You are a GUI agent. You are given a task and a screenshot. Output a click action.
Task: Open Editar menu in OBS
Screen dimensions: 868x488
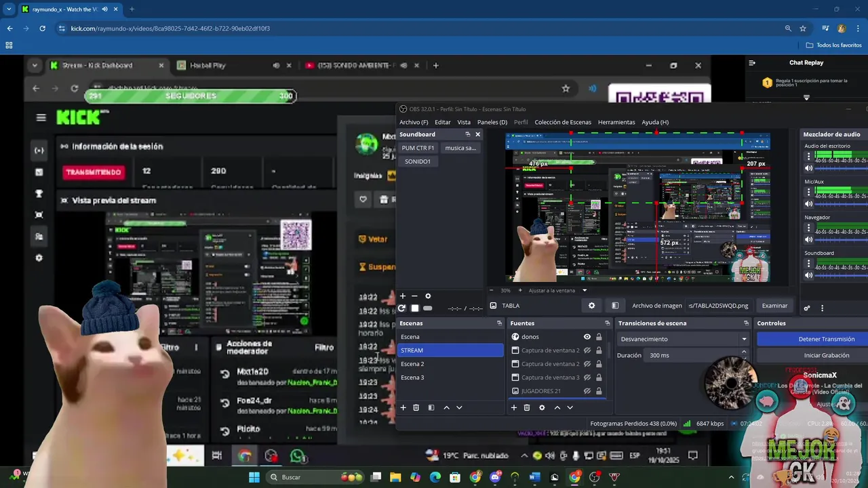(x=443, y=123)
